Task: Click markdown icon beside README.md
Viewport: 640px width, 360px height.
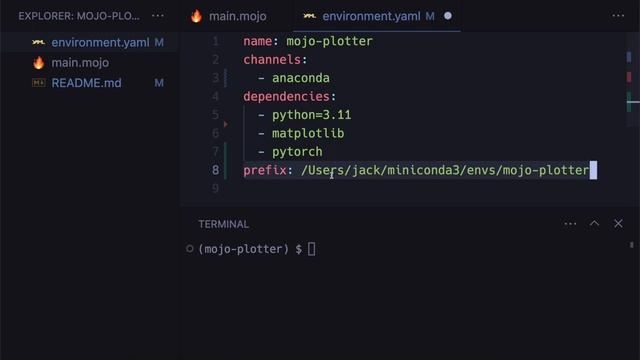Action: point(39,83)
